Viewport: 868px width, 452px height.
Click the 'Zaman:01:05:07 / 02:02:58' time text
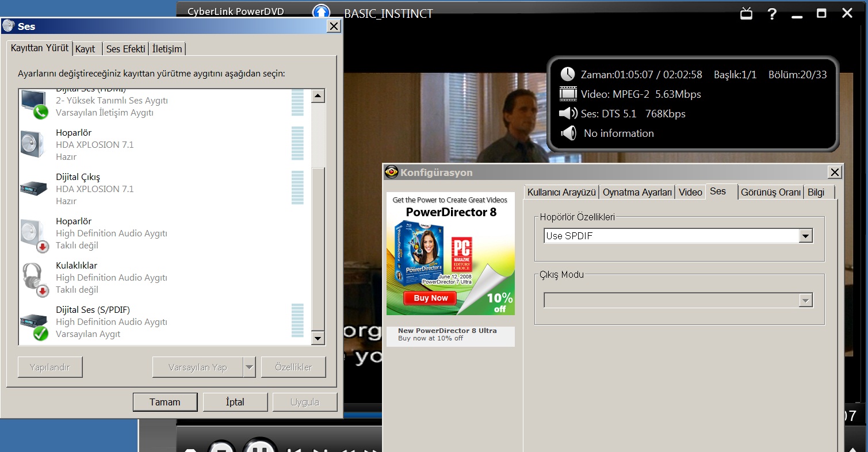[641, 74]
